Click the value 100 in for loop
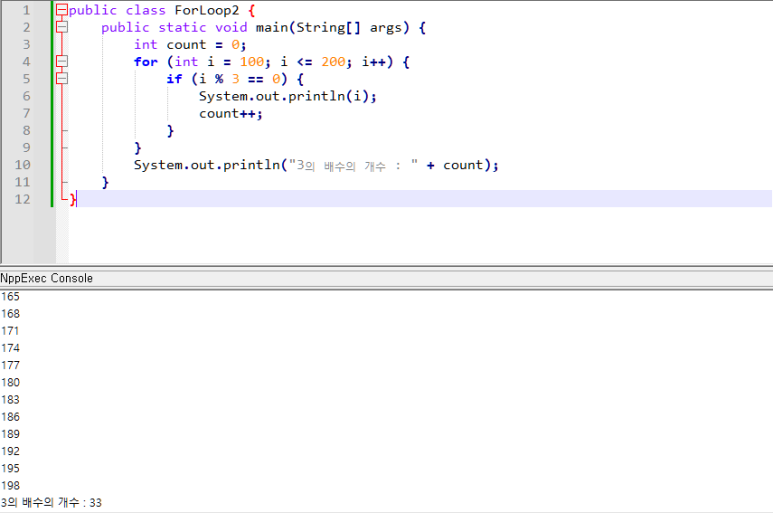The width and height of the screenshot is (773, 513). (x=252, y=62)
